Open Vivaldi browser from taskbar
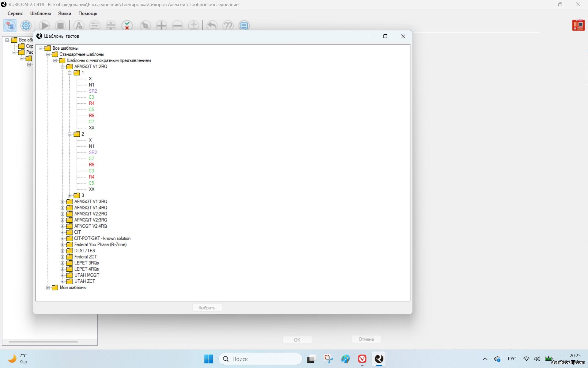The width and height of the screenshot is (588, 368). tap(362, 359)
